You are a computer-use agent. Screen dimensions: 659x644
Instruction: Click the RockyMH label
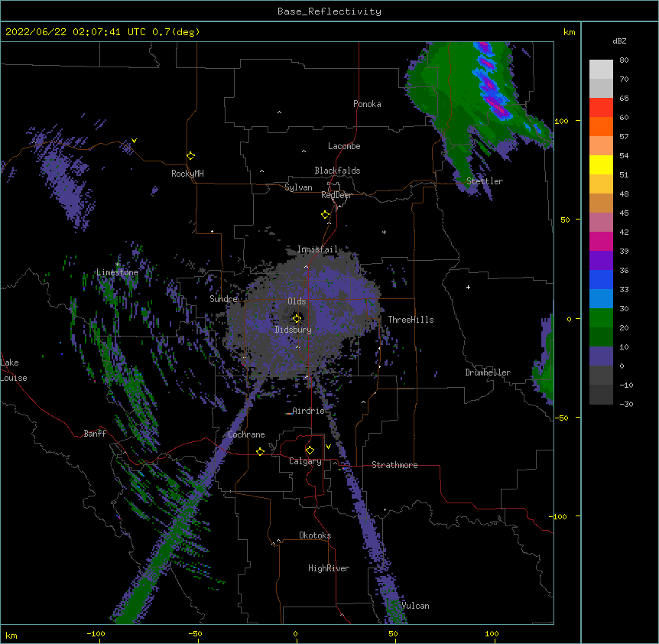187,174
